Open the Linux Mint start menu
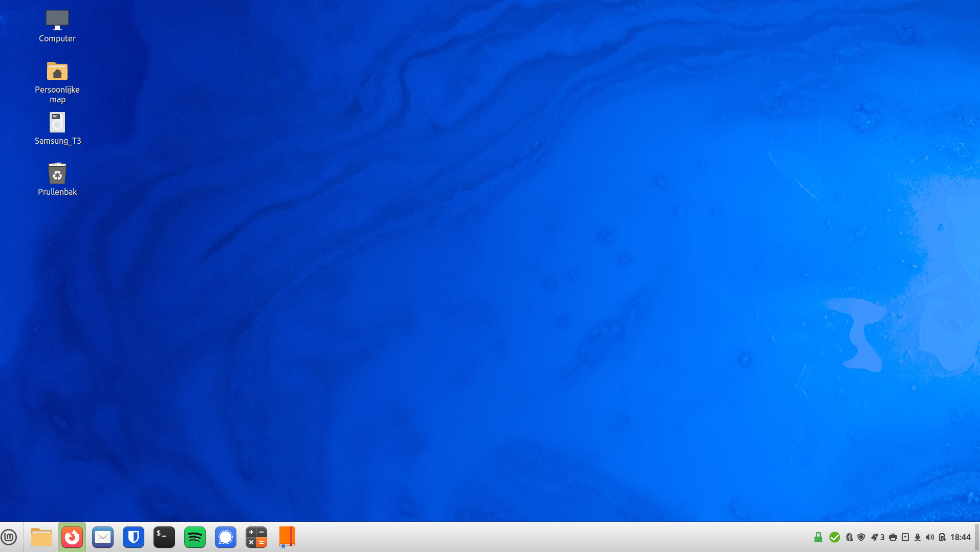This screenshot has width=980, height=552. pos(9,537)
